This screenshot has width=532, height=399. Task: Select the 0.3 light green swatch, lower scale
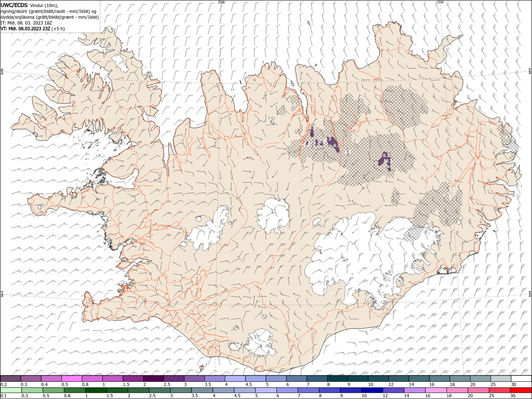coord(32,390)
